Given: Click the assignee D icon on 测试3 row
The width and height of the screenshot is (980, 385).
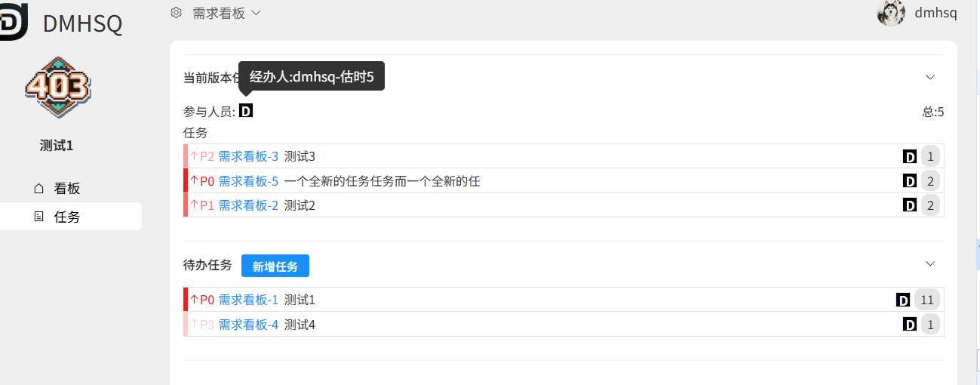Looking at the screenshot, I should point(910,156).
